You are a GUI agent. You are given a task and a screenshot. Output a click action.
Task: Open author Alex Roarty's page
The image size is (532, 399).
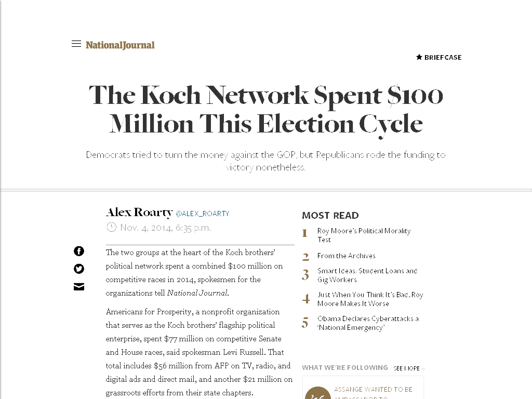139,212
